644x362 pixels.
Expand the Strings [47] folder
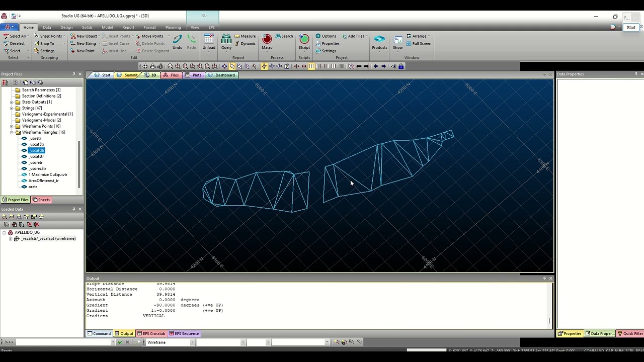click(x=12, y=108)
